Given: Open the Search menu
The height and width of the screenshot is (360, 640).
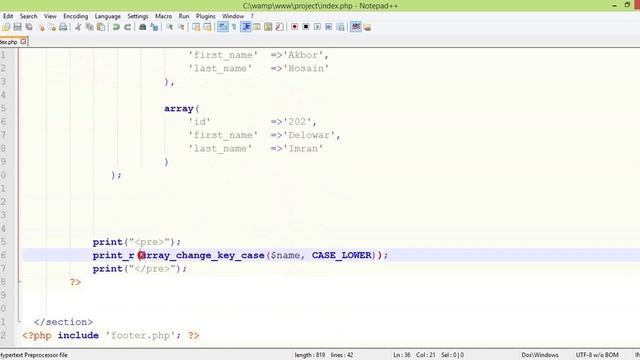Looking at the screenshot, I should pos(29,16).
